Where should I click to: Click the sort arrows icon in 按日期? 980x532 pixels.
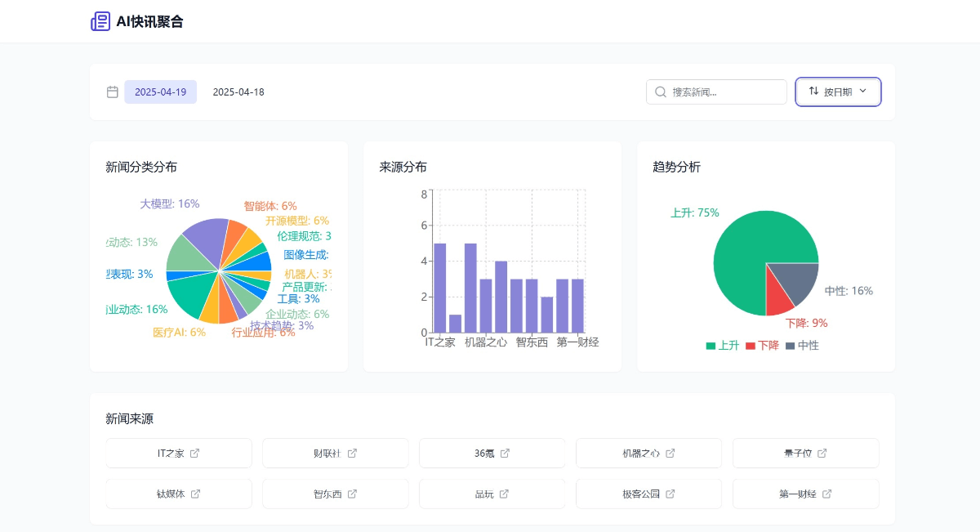(813, 91)
